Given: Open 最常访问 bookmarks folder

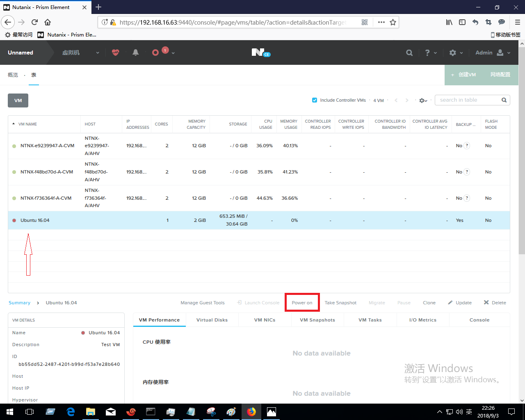Looking at the screenshot, I should pos(18,35).
